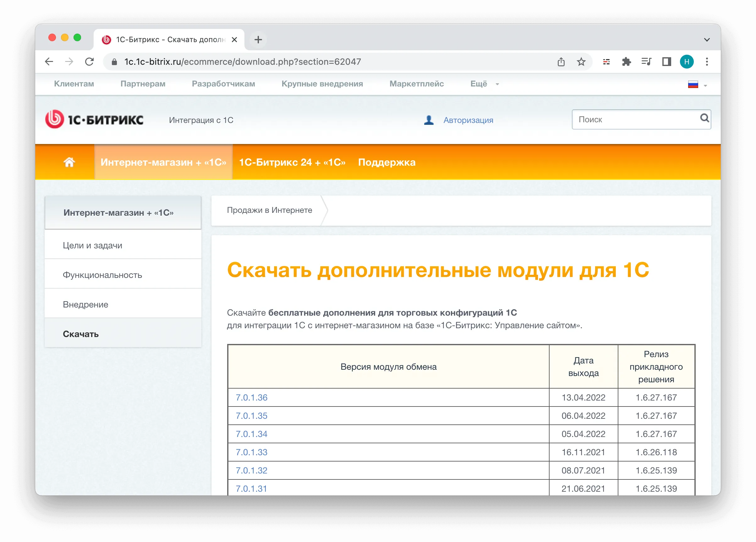Download module version 7.0.1.35
The width and height of the screenshot is (756, 542).
(x=251, y=416)
